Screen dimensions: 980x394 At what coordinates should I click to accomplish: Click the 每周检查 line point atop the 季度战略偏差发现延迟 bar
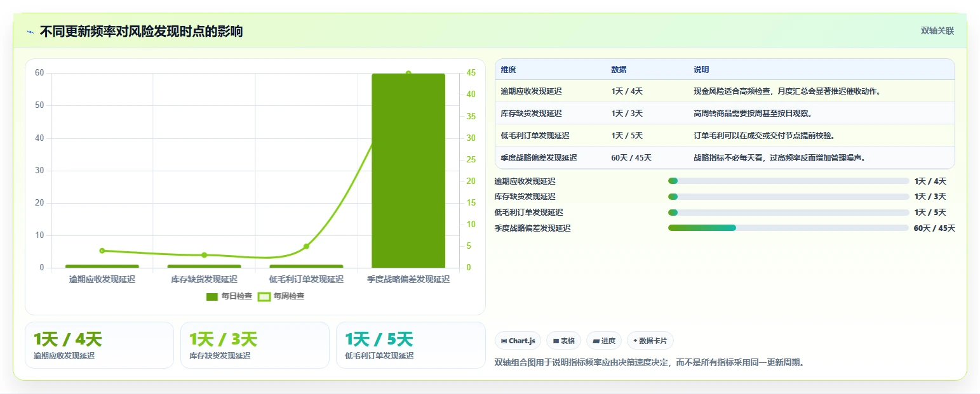tap(408, 74)
